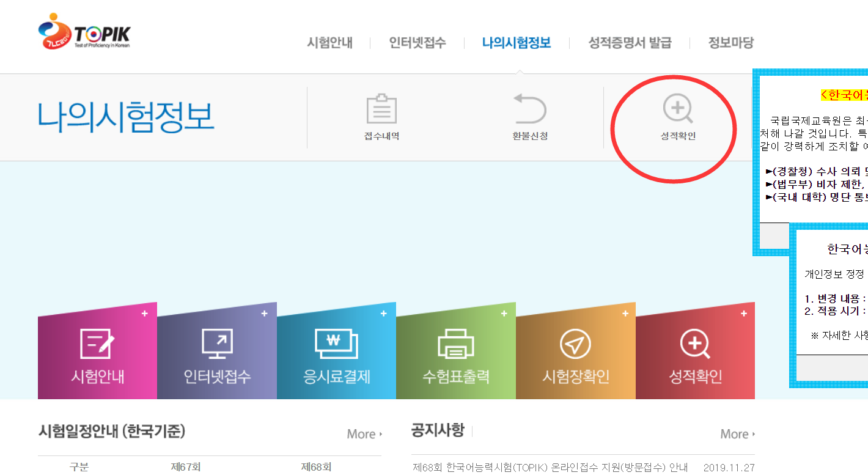Open the 접수내역 clipboard icon
Screen dimensions: 868x475
(381, 111)
